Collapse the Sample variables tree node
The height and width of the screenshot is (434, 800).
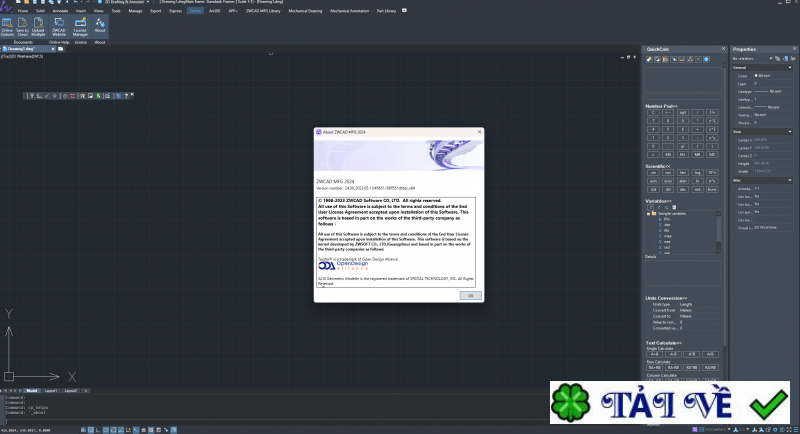649,214
